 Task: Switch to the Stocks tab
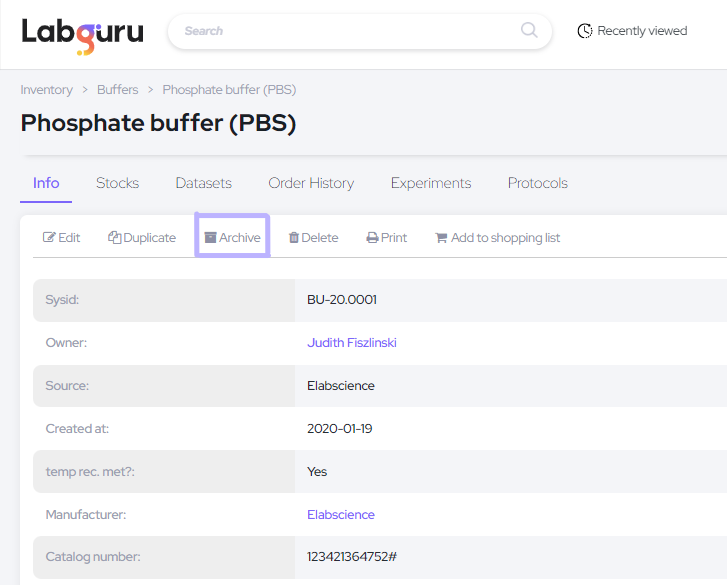coord(117,183)
